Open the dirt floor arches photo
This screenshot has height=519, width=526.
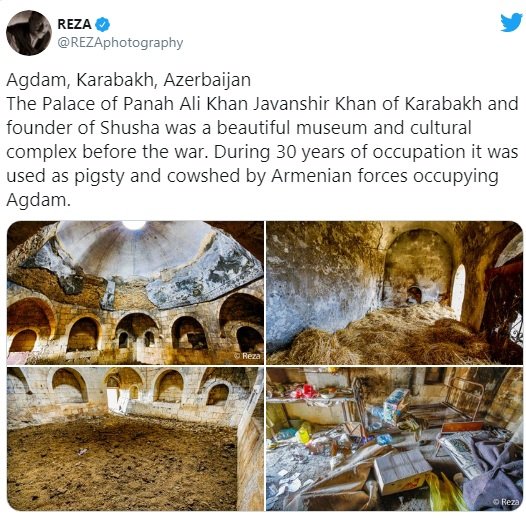135,439
